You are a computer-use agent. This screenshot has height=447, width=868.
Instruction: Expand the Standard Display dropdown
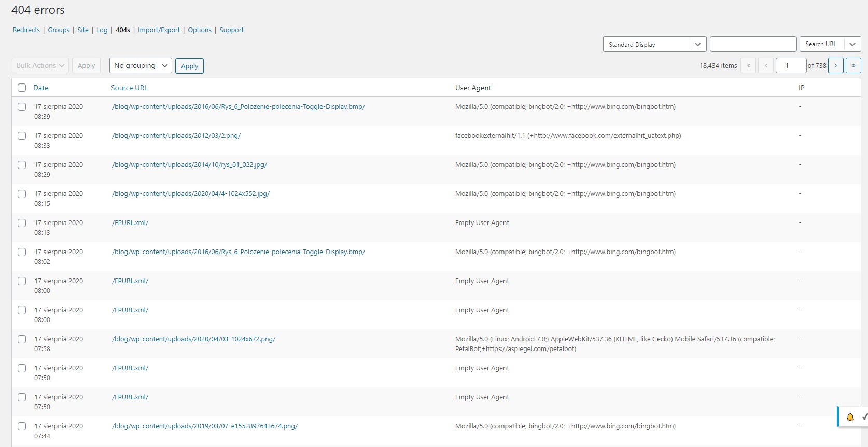point(654,44)
